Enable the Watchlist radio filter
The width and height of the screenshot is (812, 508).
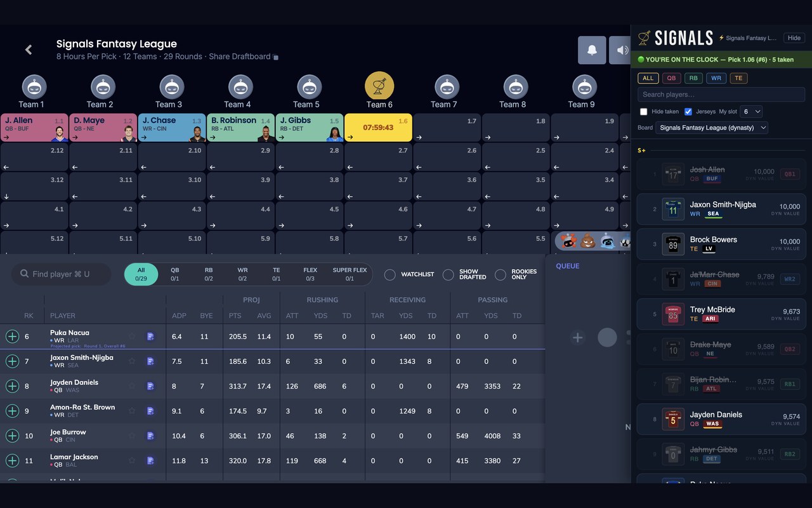point(390,274)
